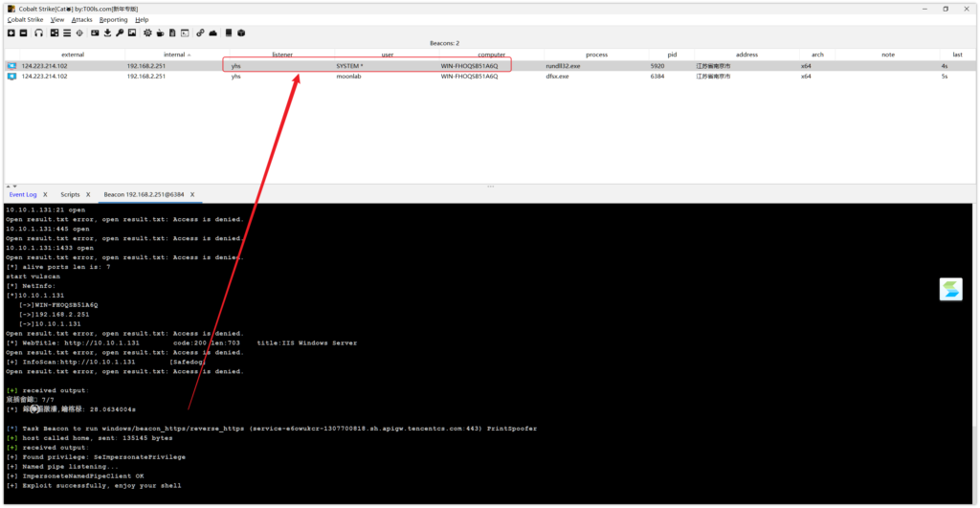Click the console vertical scrollbar
Viewport: 980px width, 508px height.
975,353
